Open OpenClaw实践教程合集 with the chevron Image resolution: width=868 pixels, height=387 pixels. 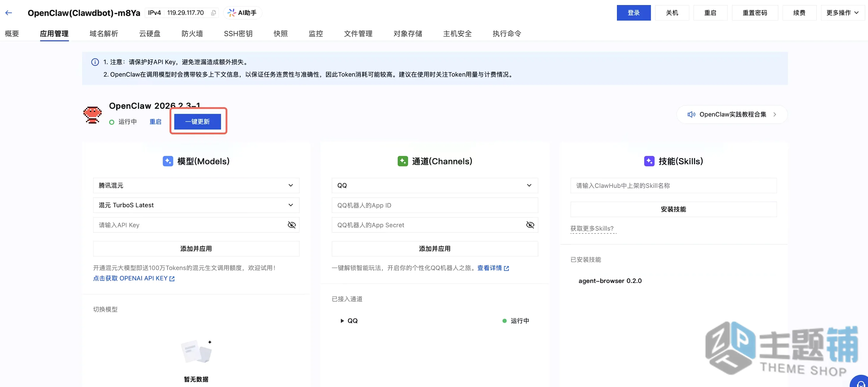point(775,114)
